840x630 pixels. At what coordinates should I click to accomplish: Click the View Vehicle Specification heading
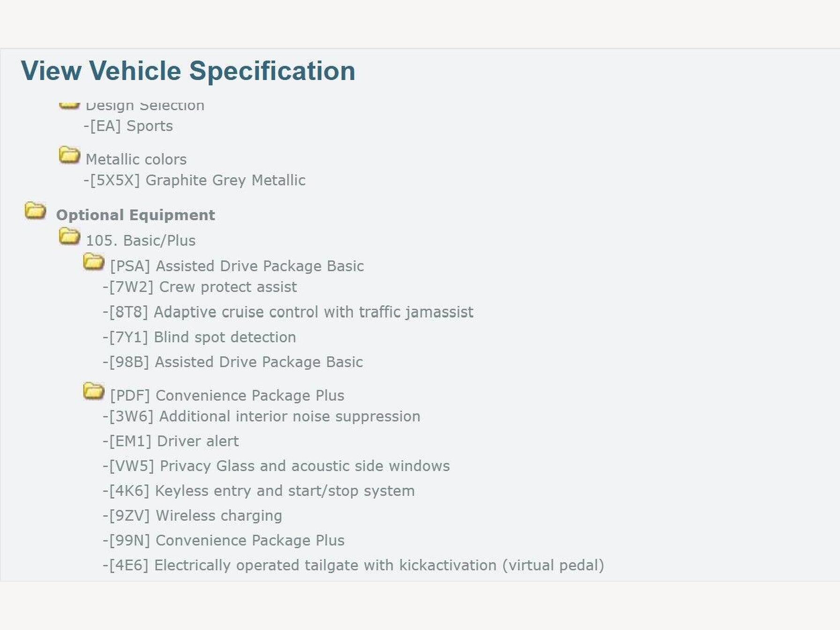188,71
